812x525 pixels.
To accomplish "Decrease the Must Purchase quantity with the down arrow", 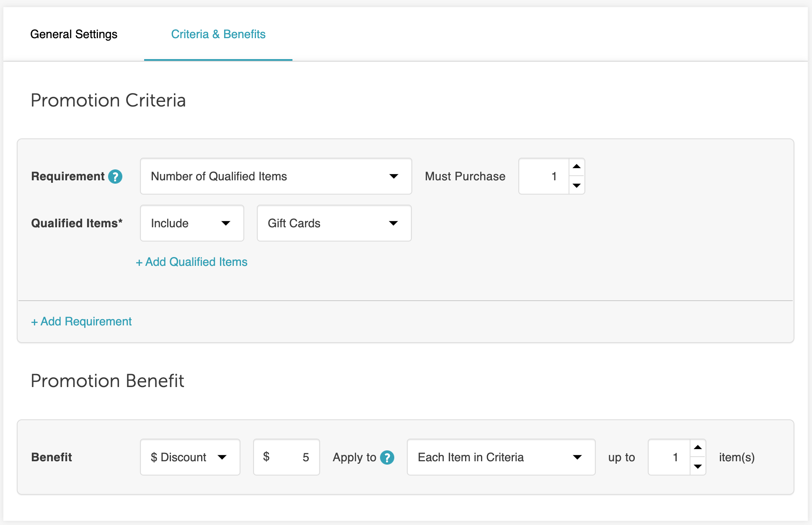I will point(577,185).
